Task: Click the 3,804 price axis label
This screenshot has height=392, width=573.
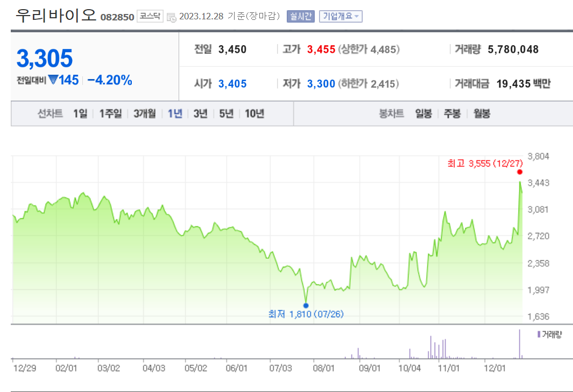Action: coord(538,156)
